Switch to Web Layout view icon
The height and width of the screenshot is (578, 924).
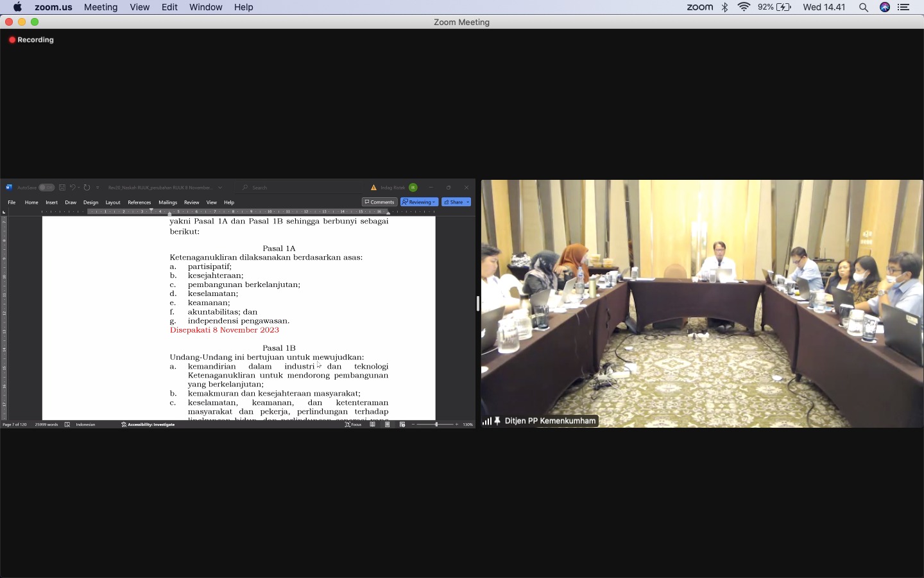[402, 425]
